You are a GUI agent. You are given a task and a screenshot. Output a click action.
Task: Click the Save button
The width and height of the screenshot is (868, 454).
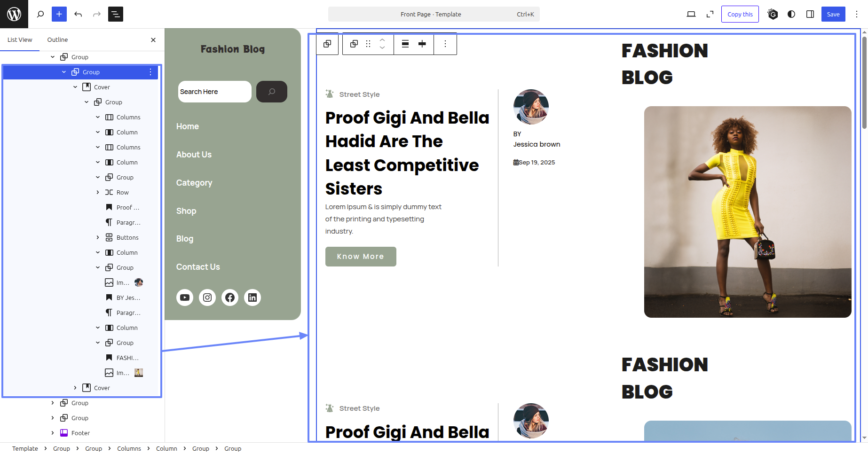833,14
